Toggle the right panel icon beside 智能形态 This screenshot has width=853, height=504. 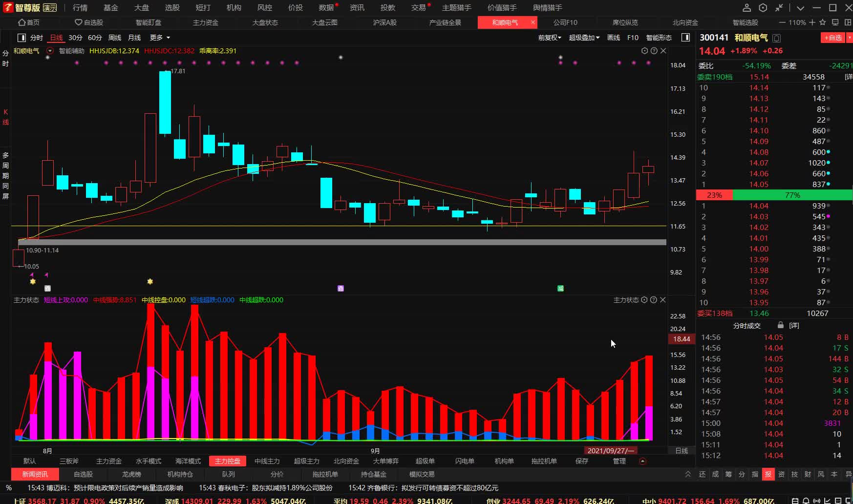[686, 38]
